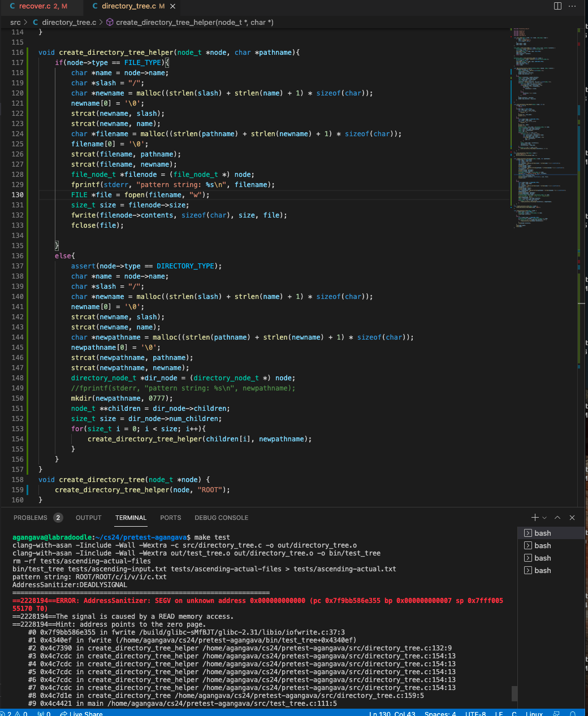This screenshot has width=588, height=716.
Task: Open the notifications bell in status bar
Action: (x=573, y=714)
